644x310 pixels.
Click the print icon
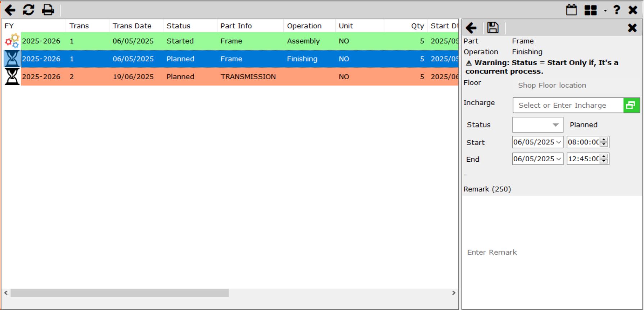pyautogui.click(x=48, y=10)
